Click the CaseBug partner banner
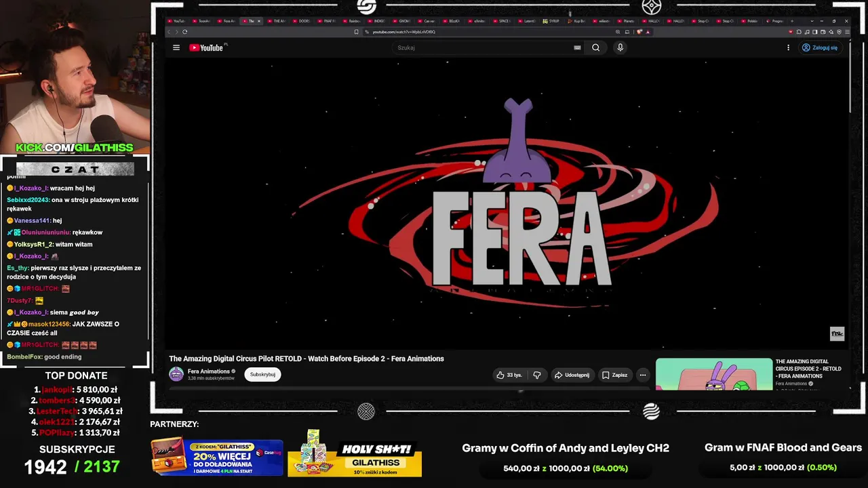The height and width of the screenshot is (488, 868). [217, 457]
